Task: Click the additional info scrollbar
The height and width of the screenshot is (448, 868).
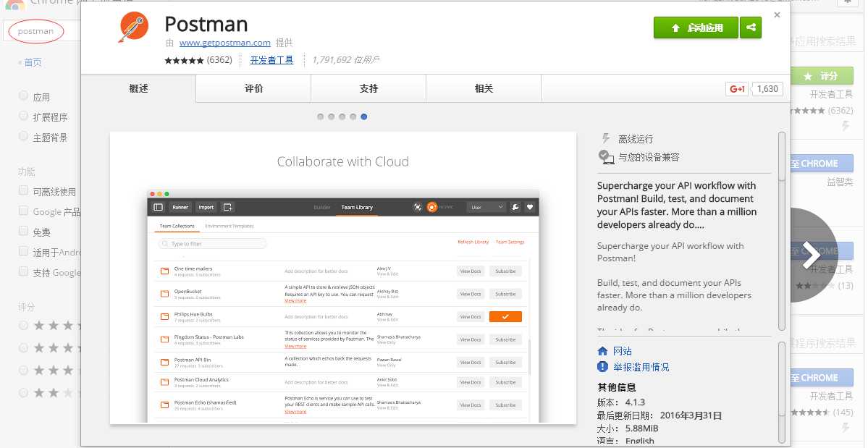Action: (782, 393)
